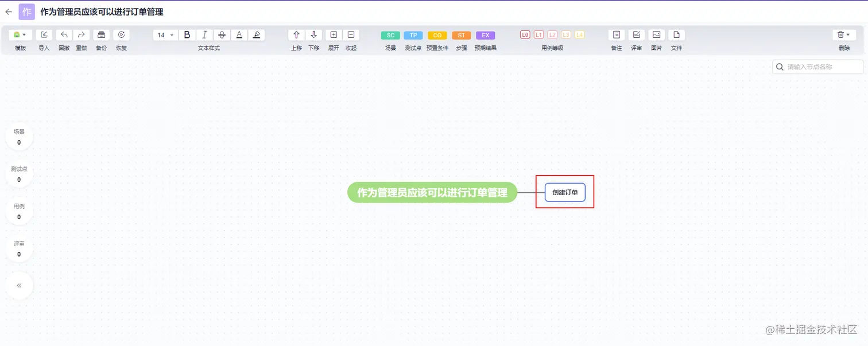Viewport: 868px width, 346px height.
Task: Apply the yellow CO 预置条件 tag
Action: click(437, 36)
